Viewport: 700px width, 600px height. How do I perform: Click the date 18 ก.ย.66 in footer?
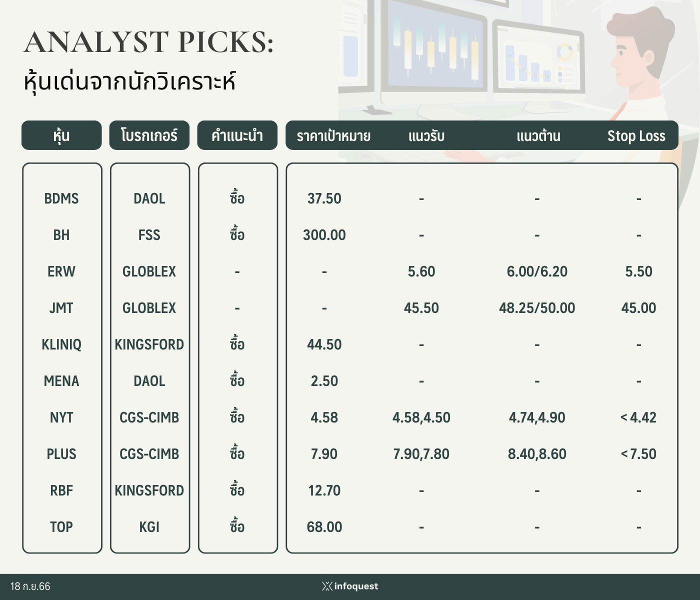[x=30, y=586]
